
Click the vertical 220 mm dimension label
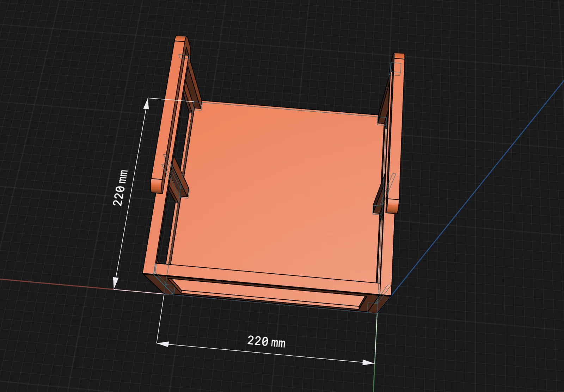click(120, 188)
